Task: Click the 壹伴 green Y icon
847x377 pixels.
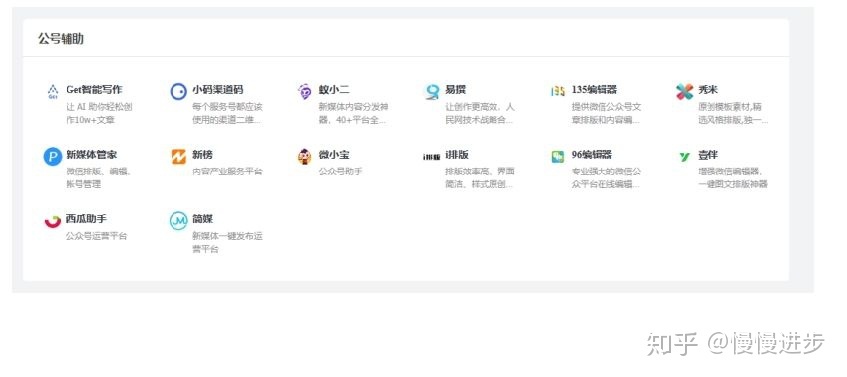Action: tap(684, 157)
